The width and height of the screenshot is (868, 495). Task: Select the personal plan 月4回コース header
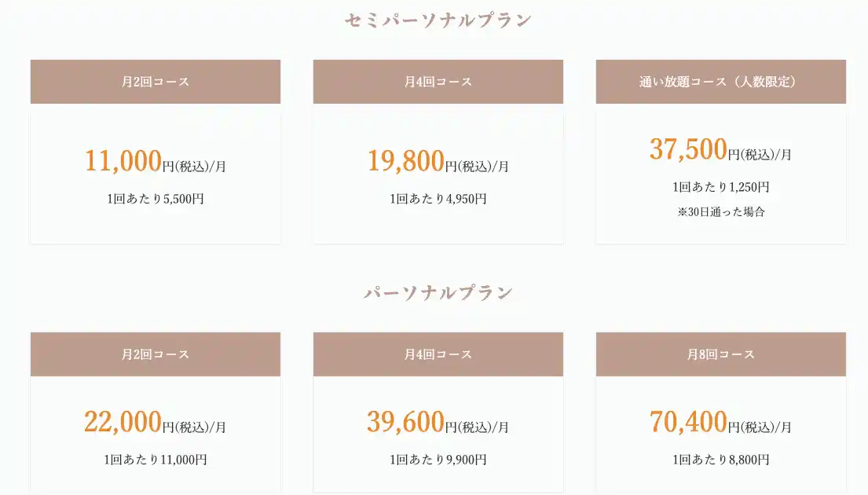[438, 354]
